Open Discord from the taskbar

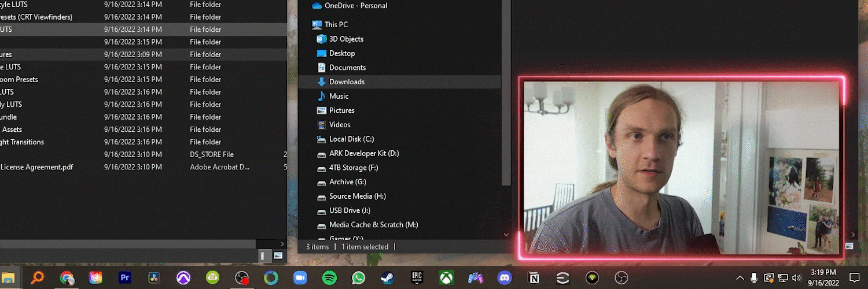click(x=505, y=278)
